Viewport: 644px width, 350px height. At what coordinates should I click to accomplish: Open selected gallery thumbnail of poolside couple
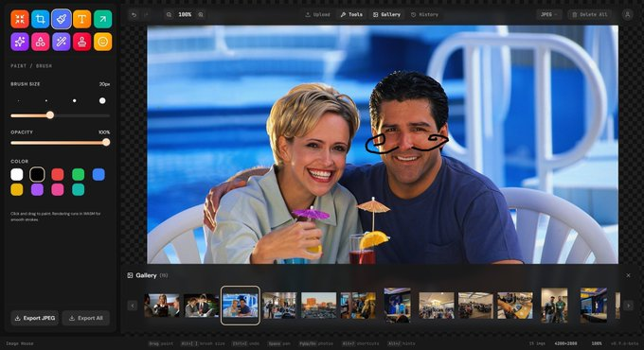pyautogui.click(x=241, y=306)
